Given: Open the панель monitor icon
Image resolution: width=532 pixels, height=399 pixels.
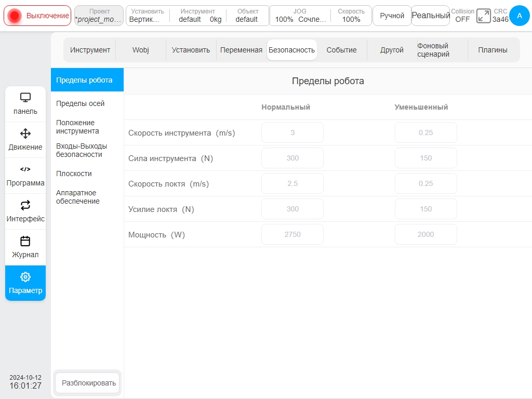Looking at the screenshot, I should pyautogui.click(x=25, y=98).
